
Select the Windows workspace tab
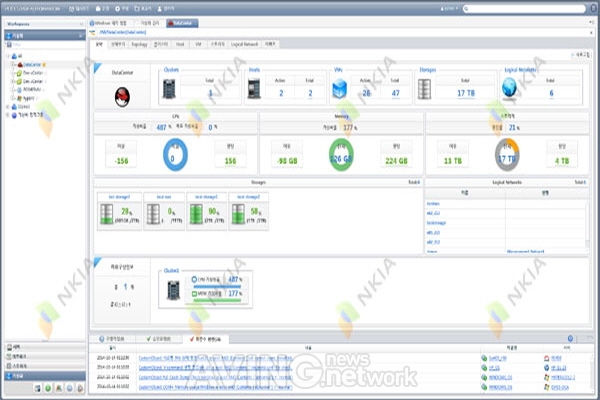coord(111,23)
